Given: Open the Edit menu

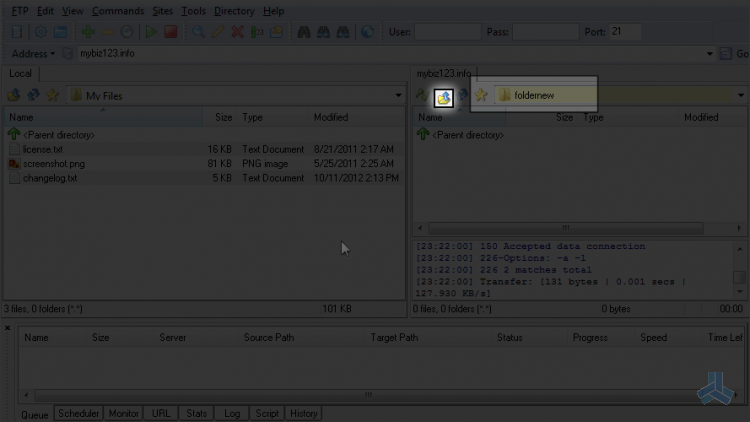Looking at the screenshot, I should click(45, 11).
